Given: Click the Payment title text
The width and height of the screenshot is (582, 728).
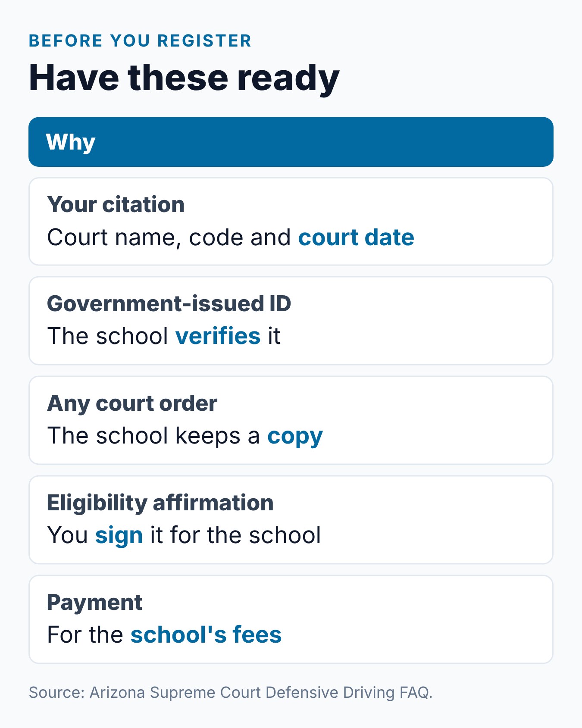Looking at the screenshot, I should pos(94,603).
